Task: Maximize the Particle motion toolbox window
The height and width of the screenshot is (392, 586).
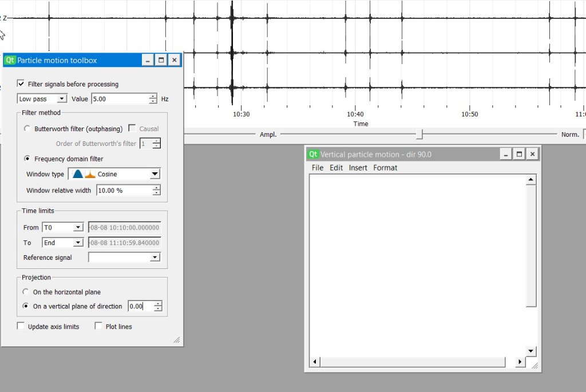Action: point(161,60)
